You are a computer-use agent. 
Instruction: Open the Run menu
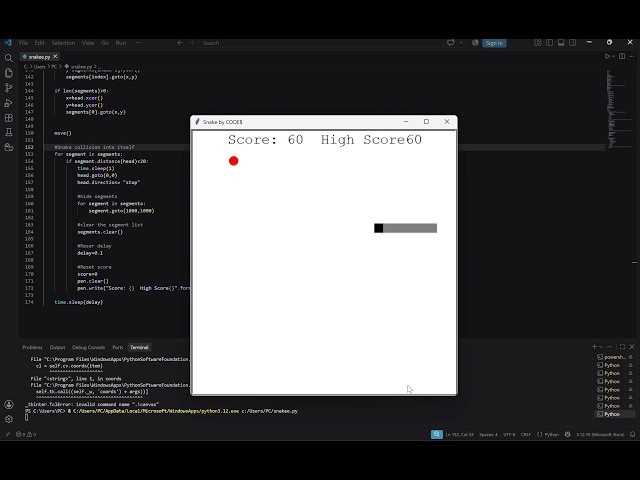(x=121, y=42)
